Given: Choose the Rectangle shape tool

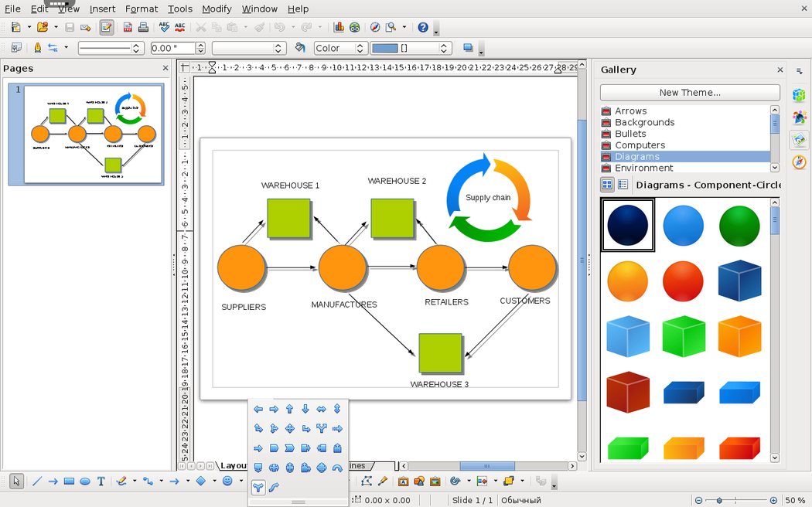Looking at the screenshot, I should [x=69, y=481].
